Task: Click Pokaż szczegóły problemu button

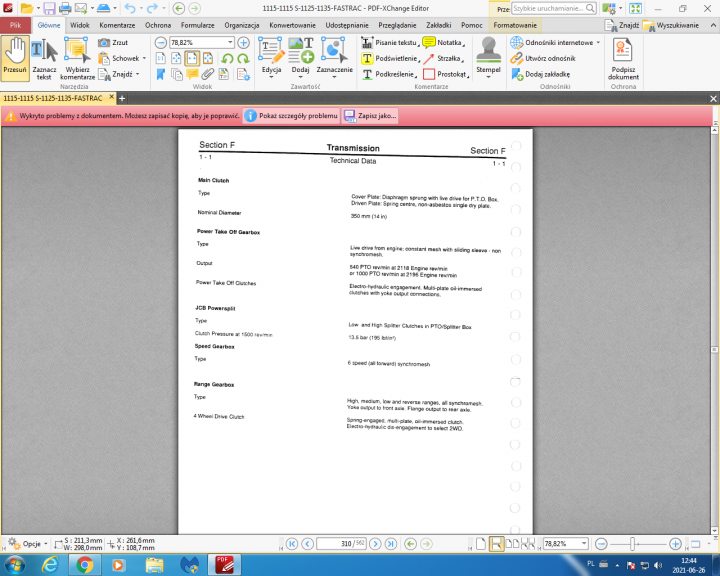Action: click(x=290, y=116)
